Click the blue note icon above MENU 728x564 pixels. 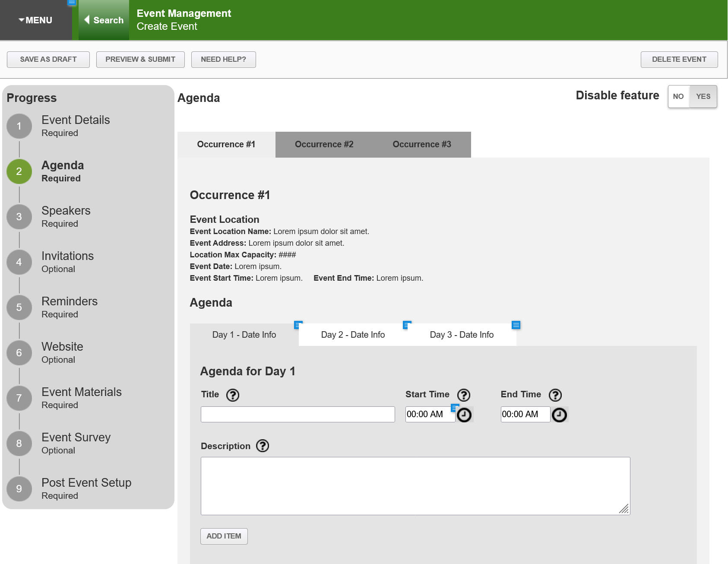pyautogui.click(x=72, y=3)
